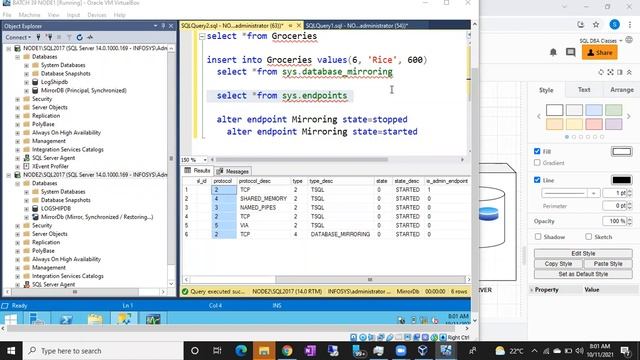Click Set as Default Style button
The image size is (640, 360).
click(583, 274)
